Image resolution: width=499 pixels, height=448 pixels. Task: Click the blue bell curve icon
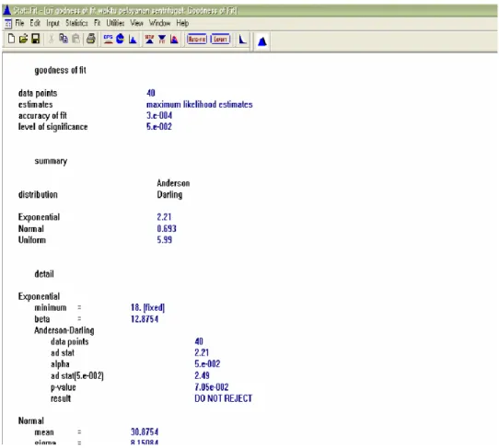tap(261, 41)
